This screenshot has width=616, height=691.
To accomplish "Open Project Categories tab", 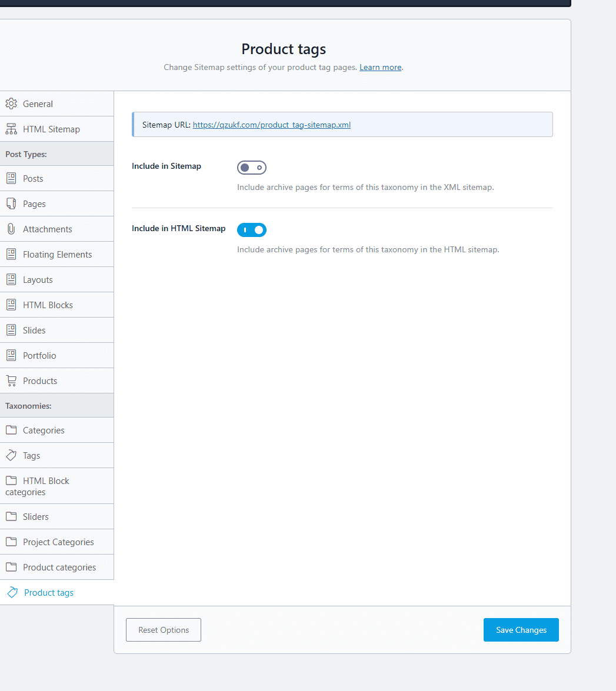I will point(57,542).
